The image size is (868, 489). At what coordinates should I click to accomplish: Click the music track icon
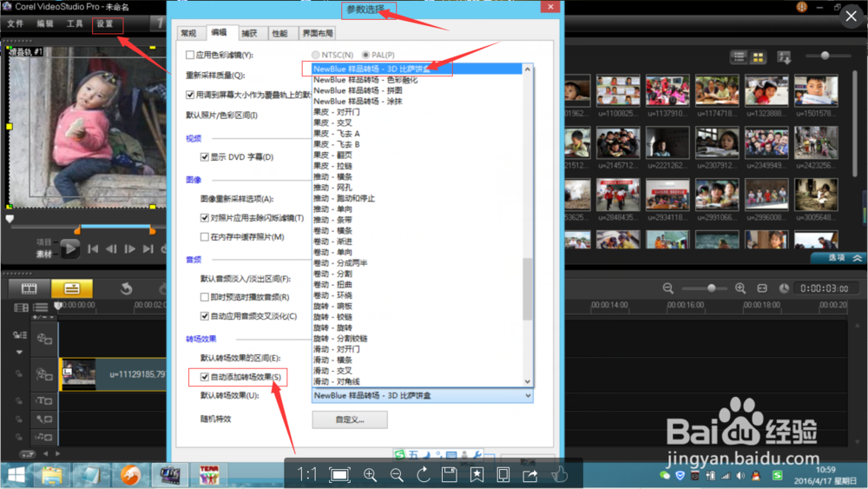[44, 437]
